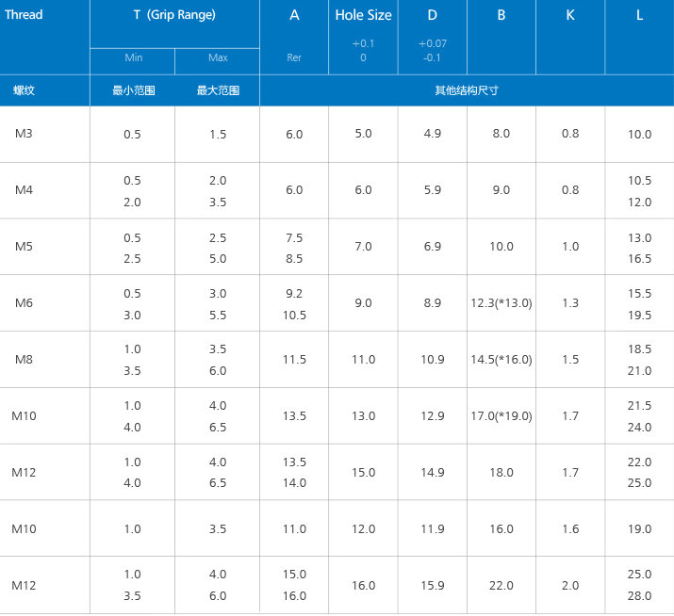Click the Rer label under A

coord(294,57)
